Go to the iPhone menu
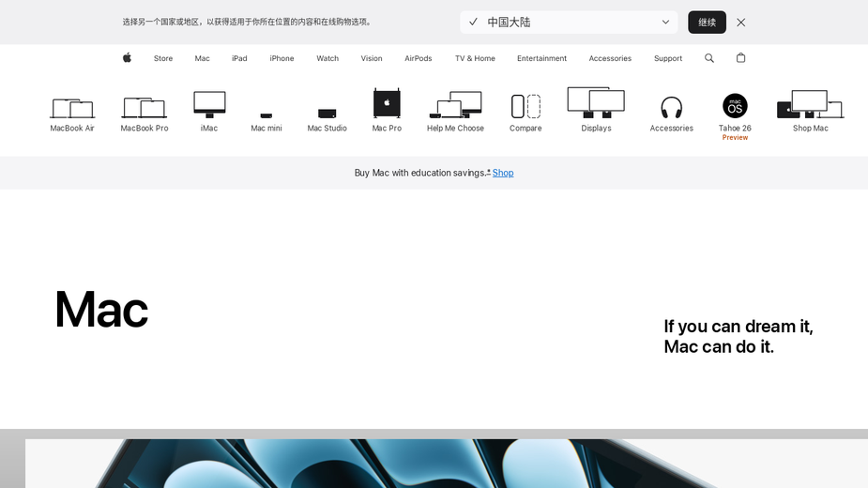 (x=282, y=58)
